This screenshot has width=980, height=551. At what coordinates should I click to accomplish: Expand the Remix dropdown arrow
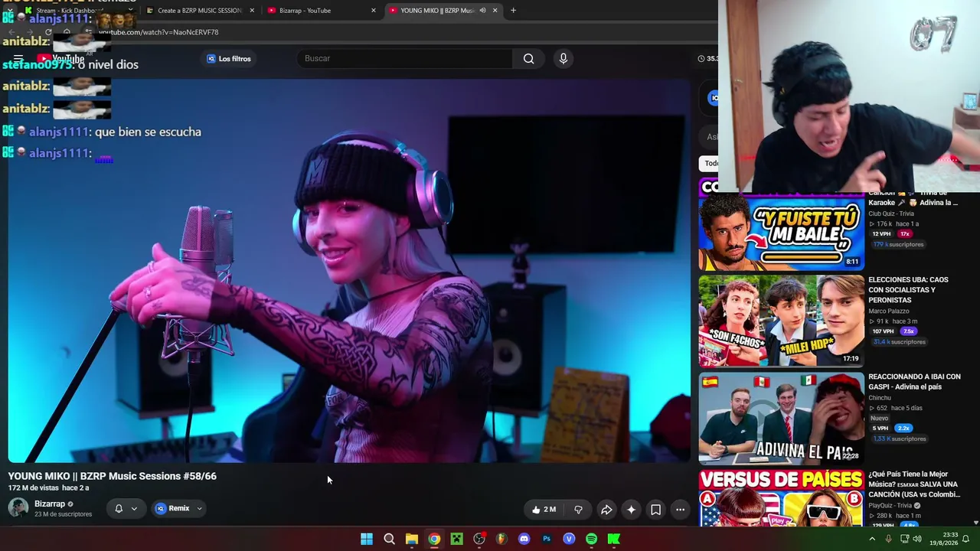[x=199, y=509]
